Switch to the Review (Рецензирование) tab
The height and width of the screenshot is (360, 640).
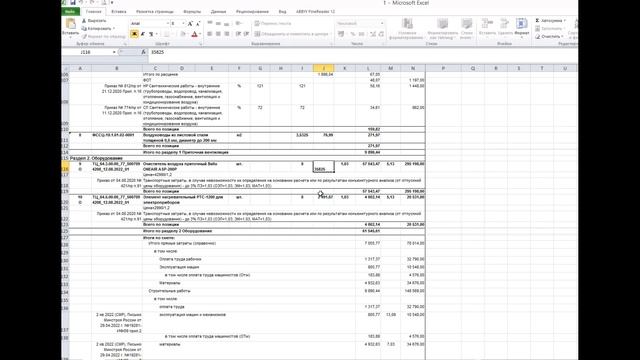coord(252,11)
